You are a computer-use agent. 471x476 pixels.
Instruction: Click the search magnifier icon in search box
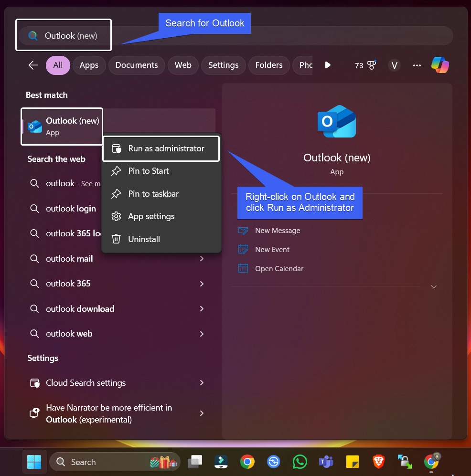(33, 36)
